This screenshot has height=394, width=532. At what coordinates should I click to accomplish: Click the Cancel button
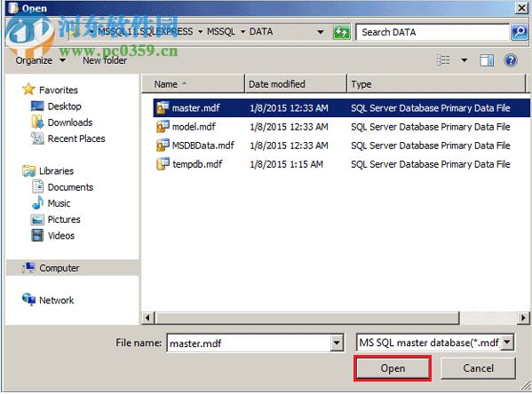click(x=478, y=368)
